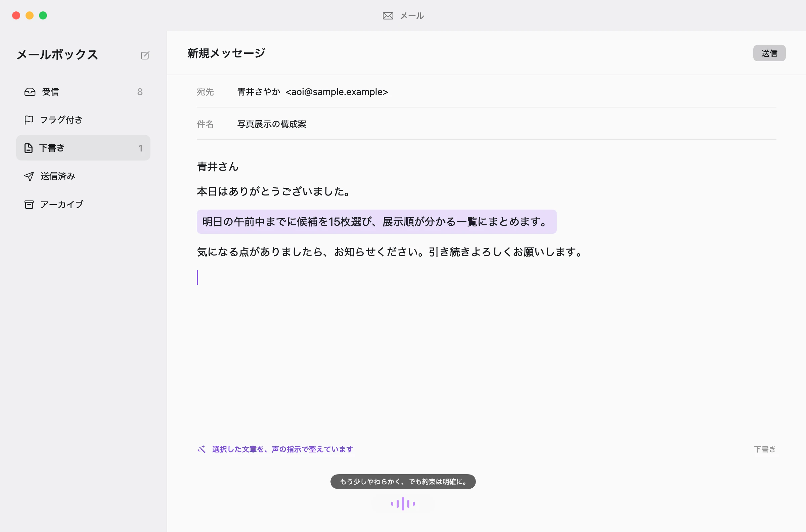Click the highlighted sentence about 15枚
Viewport: 806px width, 532px height.
coord(376,222)
